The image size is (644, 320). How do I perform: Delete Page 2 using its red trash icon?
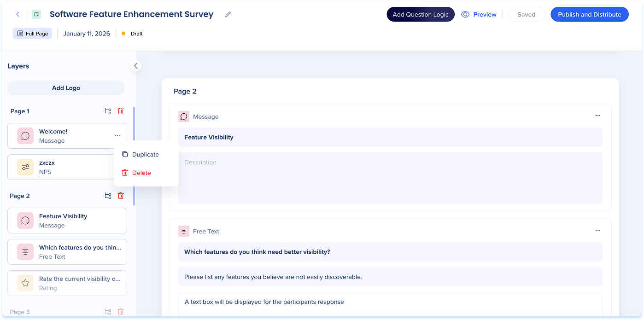[x=121, y=196]
